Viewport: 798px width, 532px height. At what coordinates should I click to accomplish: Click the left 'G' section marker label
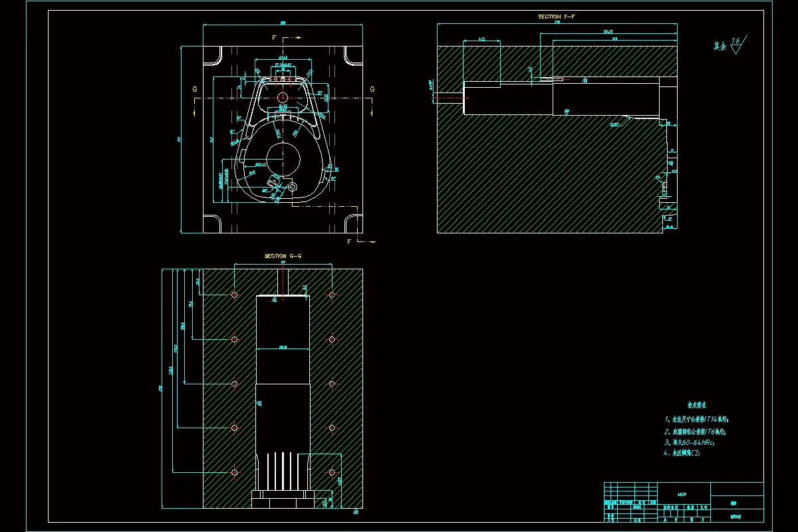(x=195, y=89)
